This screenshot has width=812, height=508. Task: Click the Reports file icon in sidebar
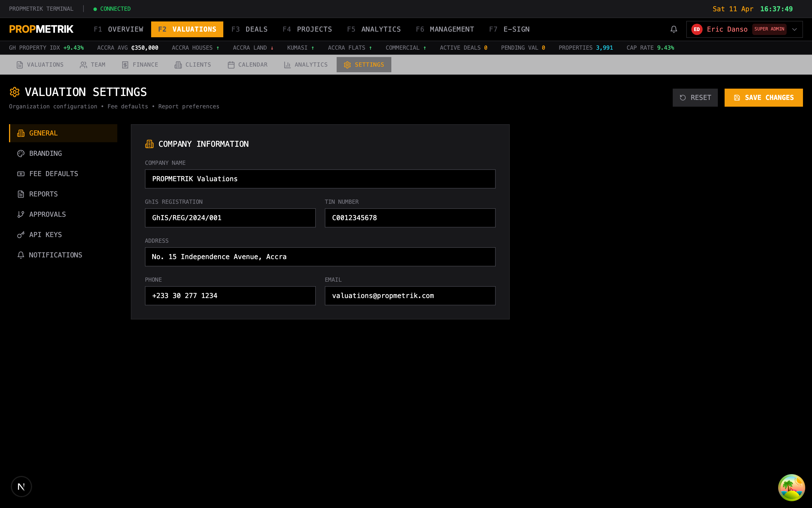point(21,194)
